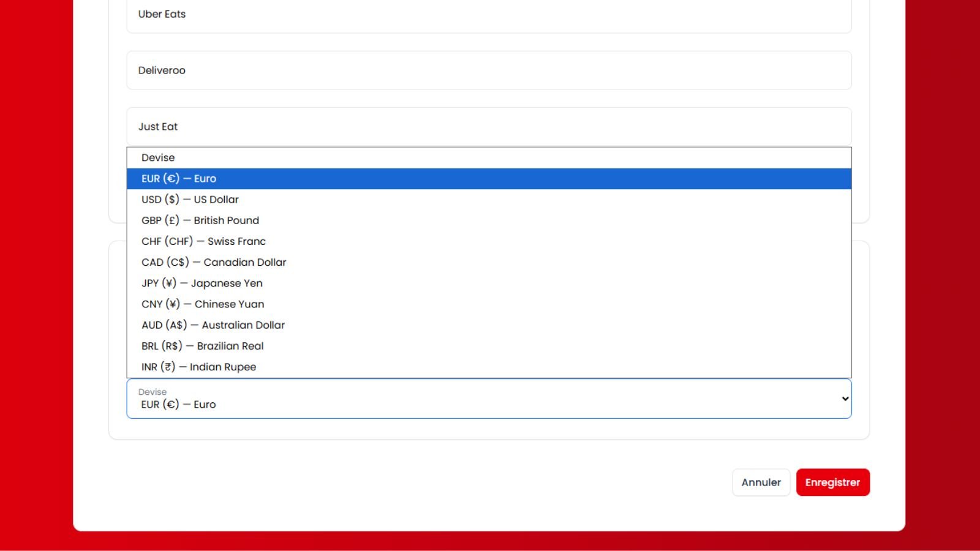Focus the Deliveroo text field
The height and width of the screenshot is (551, 980).
coord(488,70)
